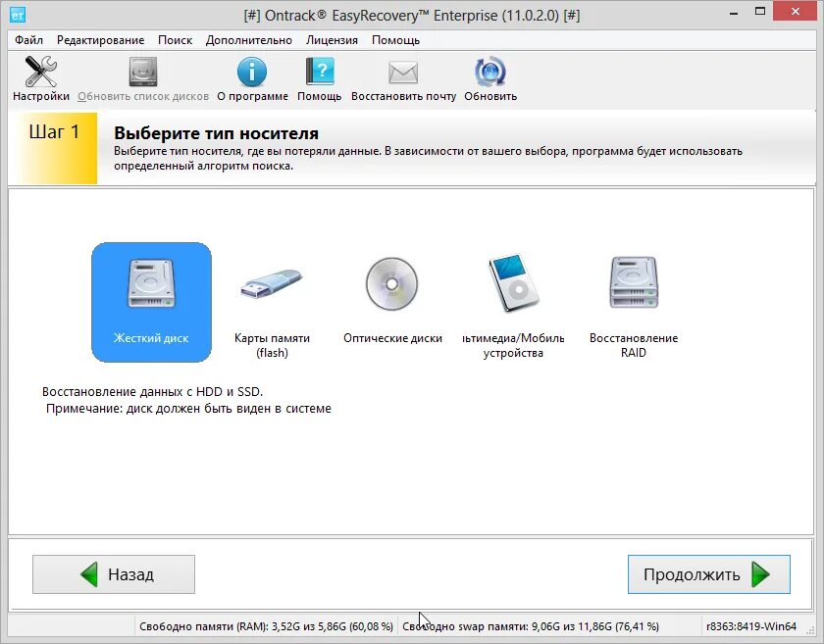Screen dimensions: 824x644
Task: Click the Назад back button
Action: click(x=114, y=574)
